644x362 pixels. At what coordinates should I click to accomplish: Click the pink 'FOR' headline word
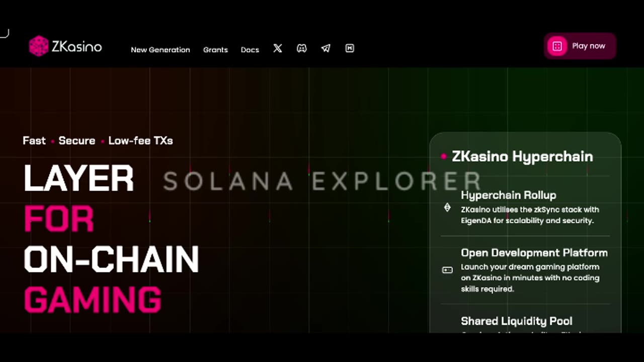pos(59,219)
